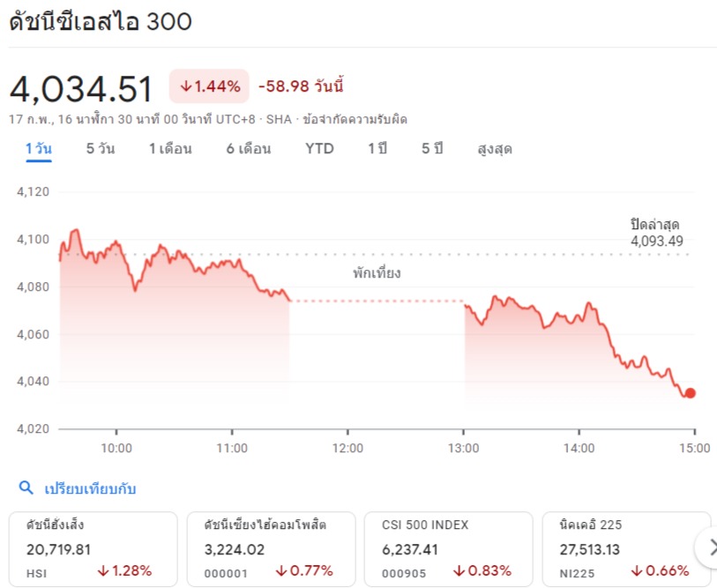This screenshot has height=588, width=717.
Task: Switch to the 1 เดือน range tab
Action: tap(170, 149)
